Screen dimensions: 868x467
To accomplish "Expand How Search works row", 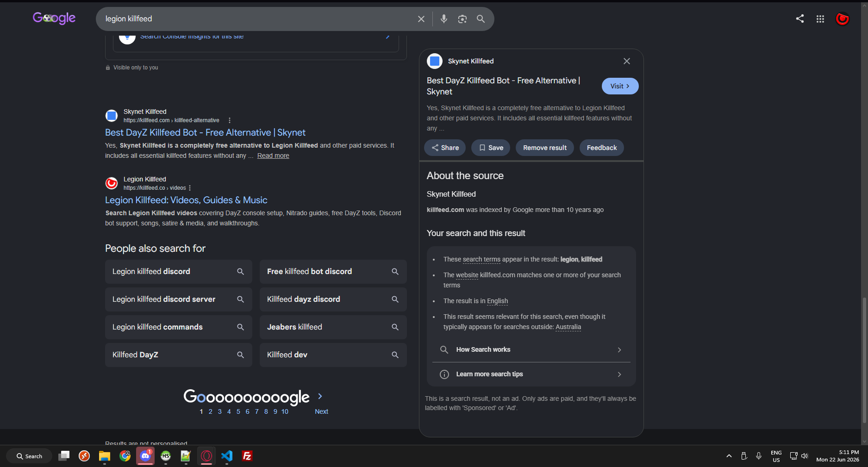I will tap(531, 350).
